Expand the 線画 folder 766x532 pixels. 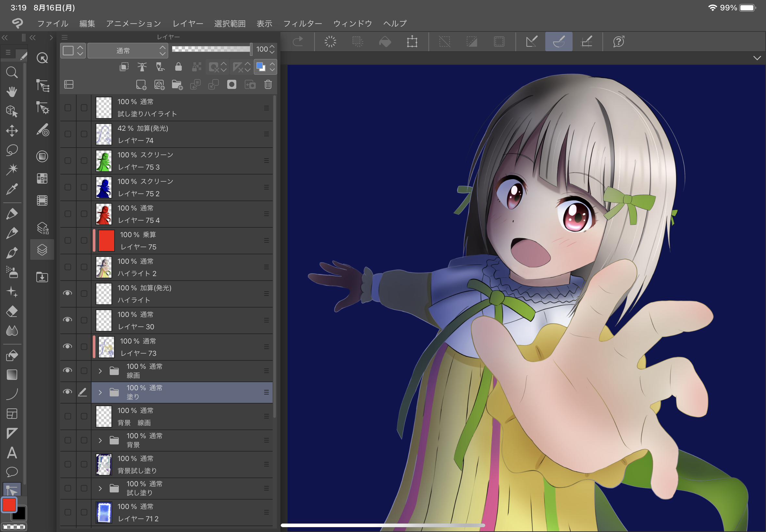pyautogui.click(x=100, y=371)
